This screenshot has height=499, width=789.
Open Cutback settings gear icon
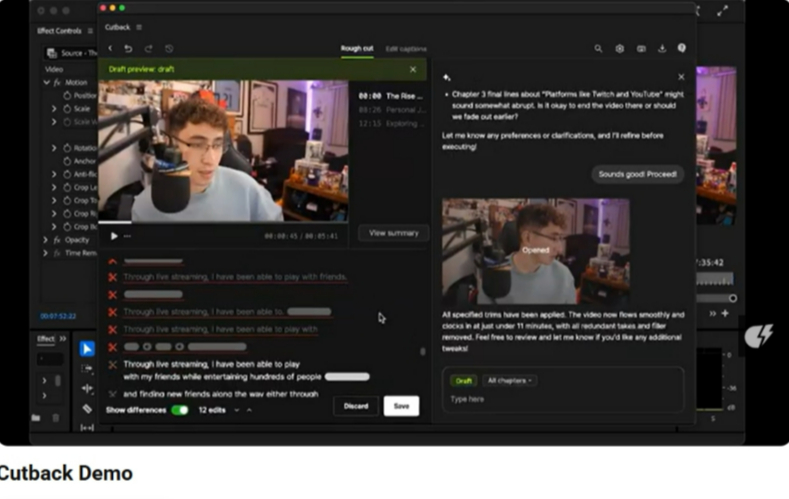620,48
